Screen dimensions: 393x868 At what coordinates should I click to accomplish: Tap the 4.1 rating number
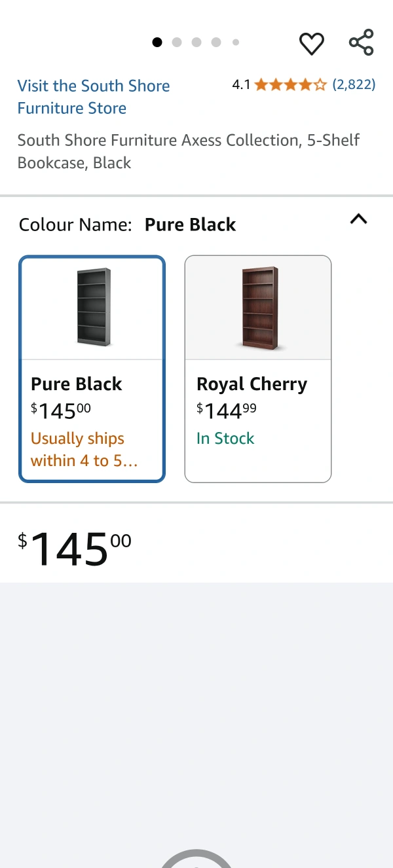click(x=241, y=84)
